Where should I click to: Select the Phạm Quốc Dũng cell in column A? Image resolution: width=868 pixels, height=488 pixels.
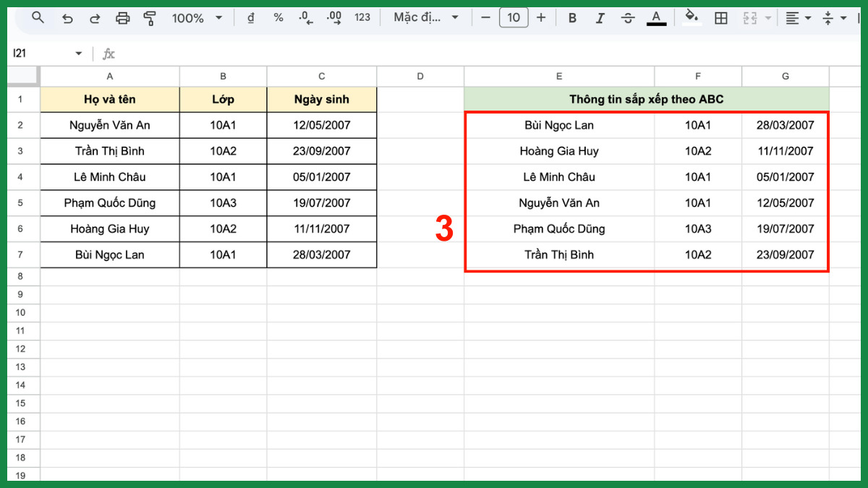coord(110,203)
